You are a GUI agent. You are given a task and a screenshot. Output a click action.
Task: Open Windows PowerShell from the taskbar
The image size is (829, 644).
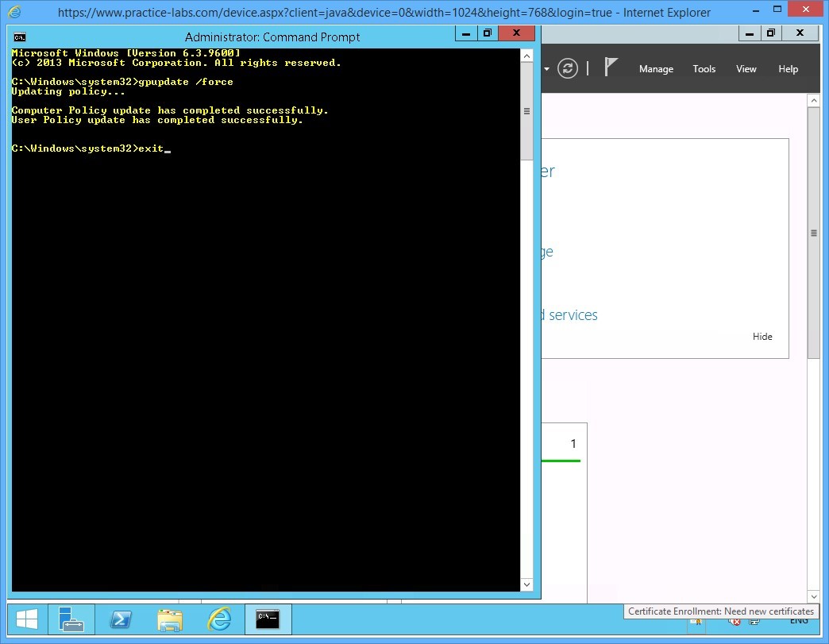[121, 619]
